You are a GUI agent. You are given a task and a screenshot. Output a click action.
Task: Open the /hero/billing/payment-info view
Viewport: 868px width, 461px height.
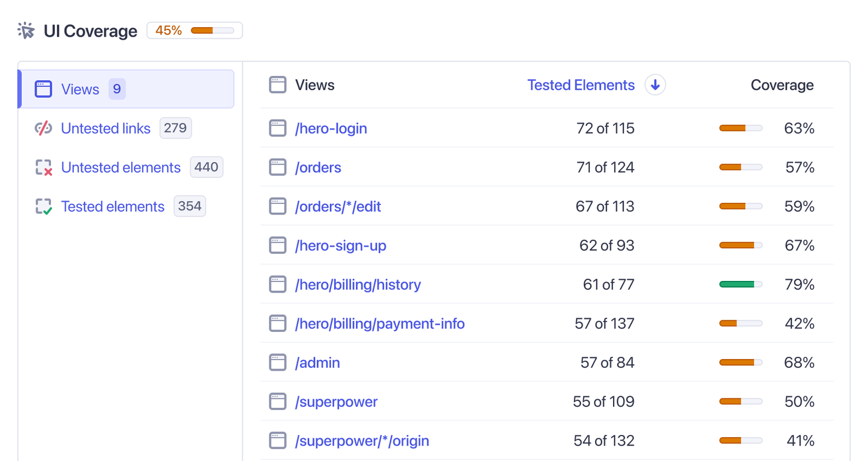click(x=380, y=323)
